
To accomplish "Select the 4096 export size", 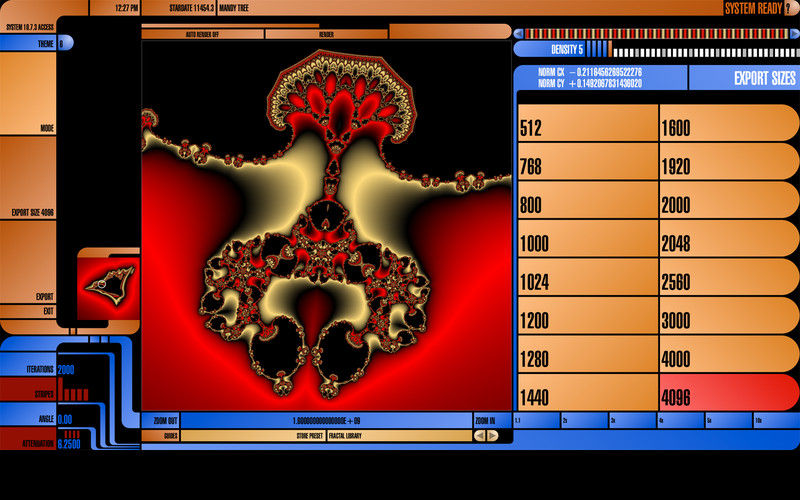I will [x=728, y=398].
